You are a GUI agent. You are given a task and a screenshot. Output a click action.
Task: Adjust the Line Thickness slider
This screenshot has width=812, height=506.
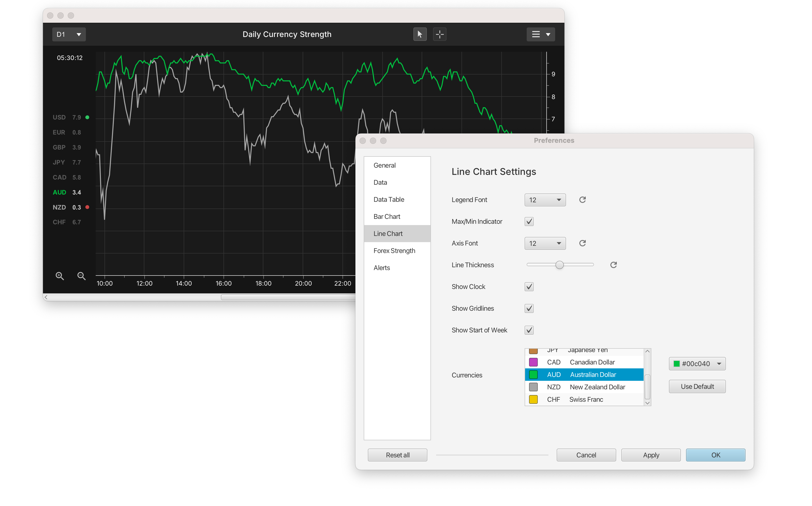[x=560, y=265]
